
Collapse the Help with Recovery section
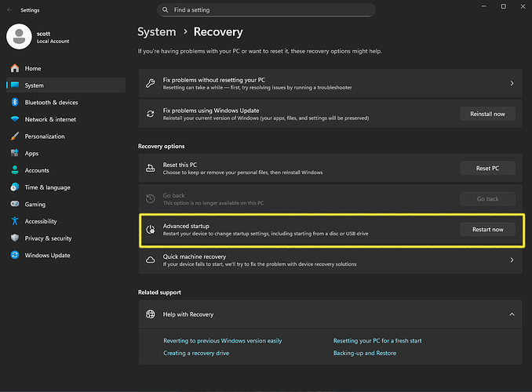point(512,314)
